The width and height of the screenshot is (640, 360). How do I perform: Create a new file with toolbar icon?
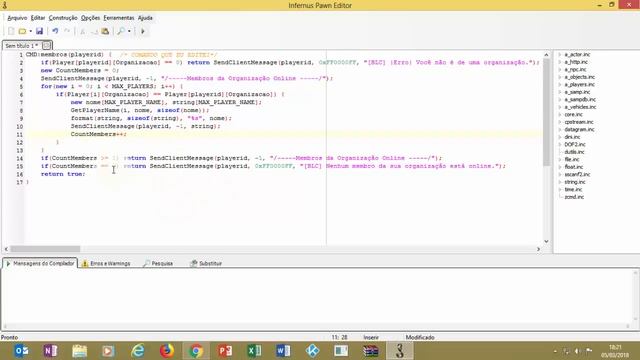pyautogui.click(x=11, y=31)
